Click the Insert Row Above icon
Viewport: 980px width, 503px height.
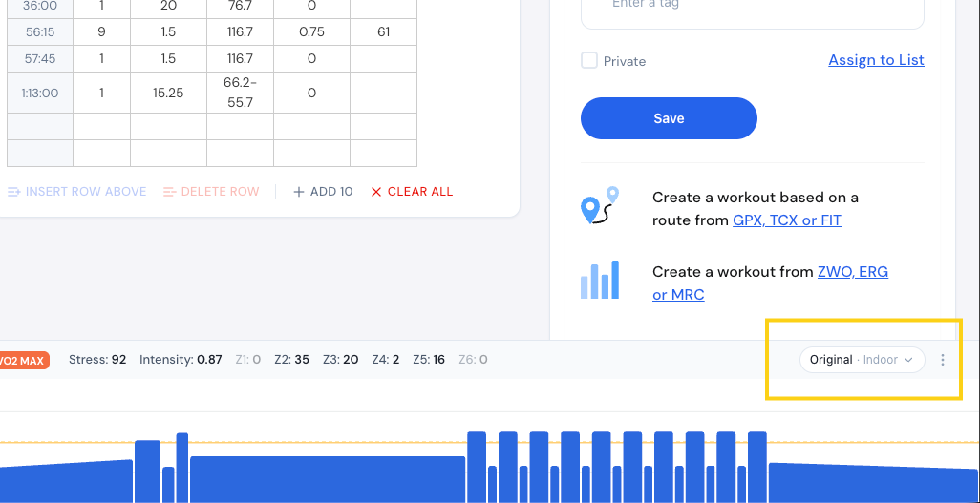pos(14,192)
